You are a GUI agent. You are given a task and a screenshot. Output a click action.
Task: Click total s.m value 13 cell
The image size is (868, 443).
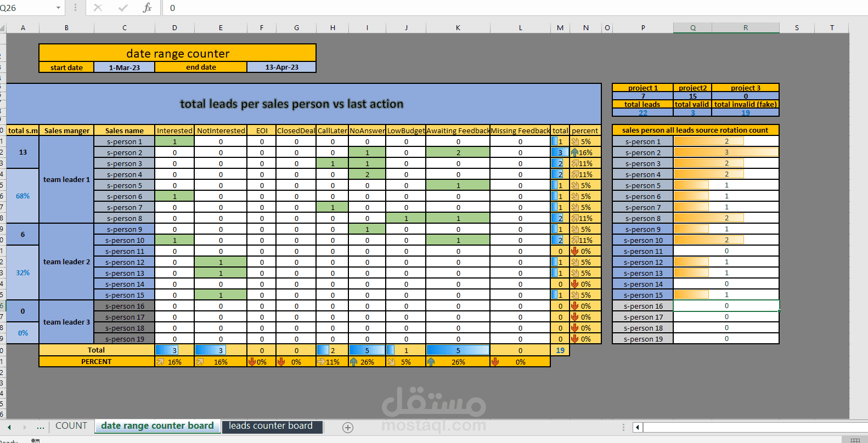22,152
